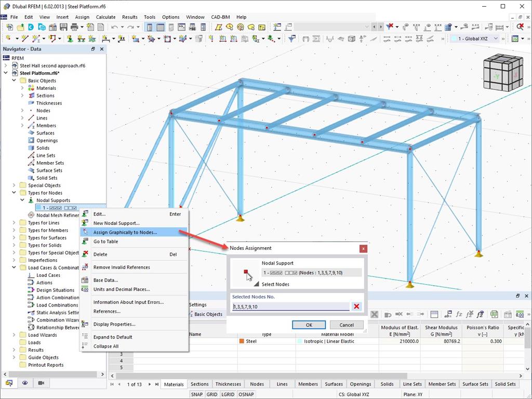Open the console window icon
The image size is (532, 399).
(182, 27)
